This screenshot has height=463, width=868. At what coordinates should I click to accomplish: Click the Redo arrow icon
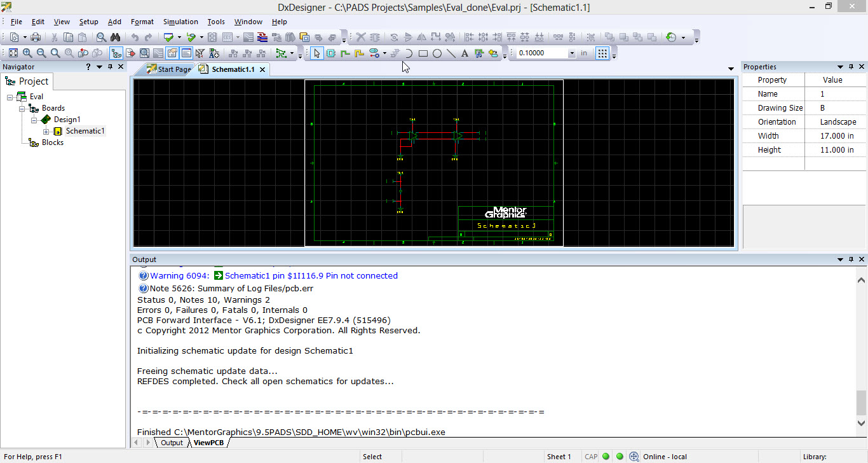(x=148, y=38)
